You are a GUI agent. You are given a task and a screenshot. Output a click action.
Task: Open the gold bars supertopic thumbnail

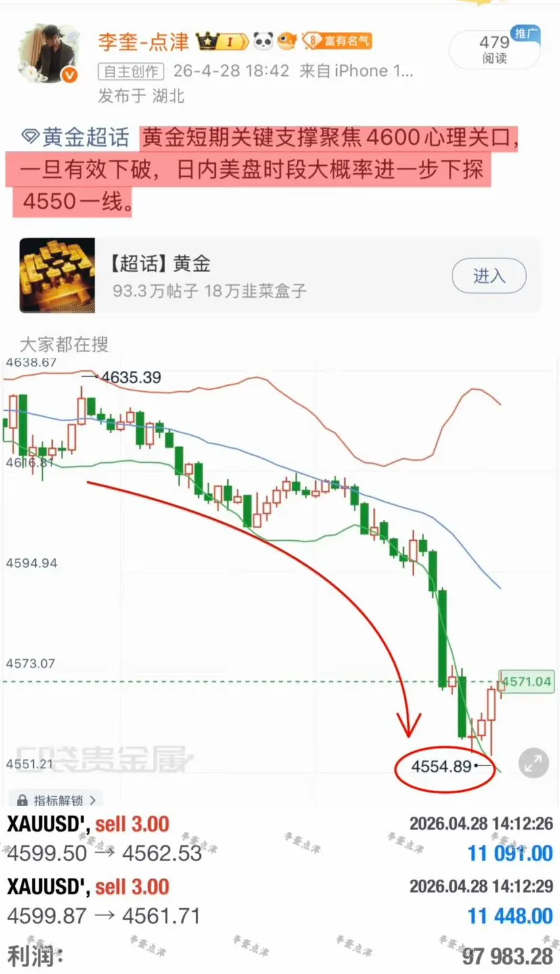coord(57,275)
